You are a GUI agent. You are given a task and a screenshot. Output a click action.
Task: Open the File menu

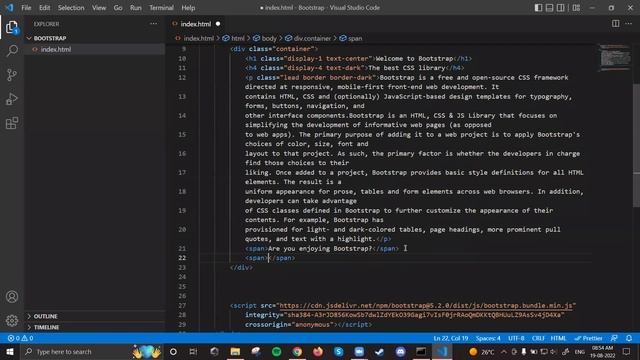tap(26, 8)
